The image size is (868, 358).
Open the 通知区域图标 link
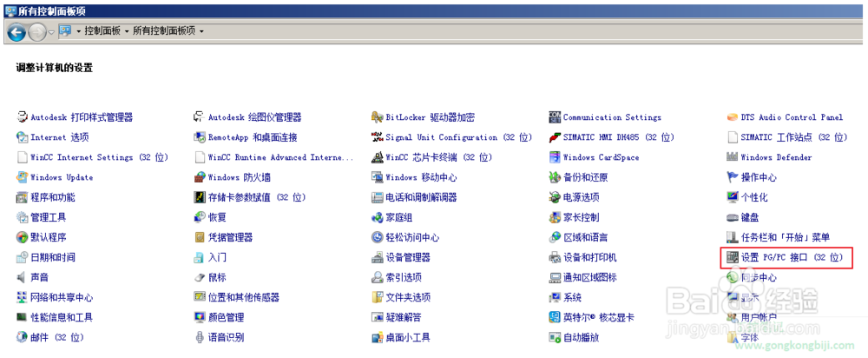590,277
